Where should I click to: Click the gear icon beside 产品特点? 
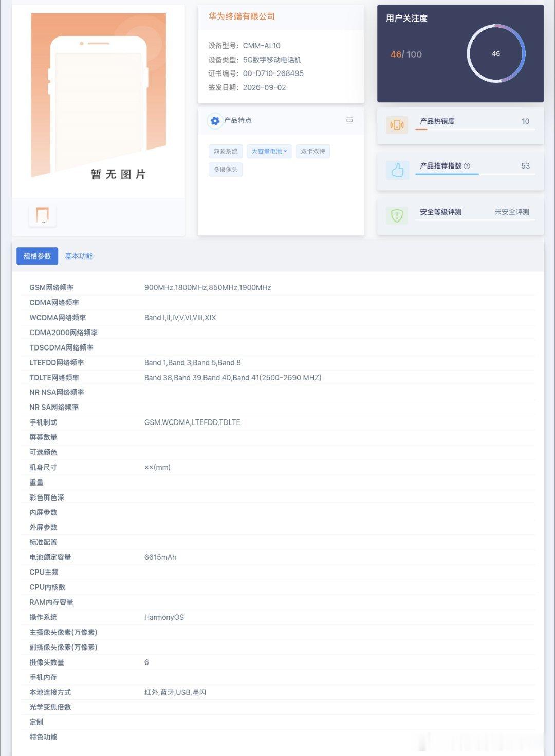(x=215, y=121)
